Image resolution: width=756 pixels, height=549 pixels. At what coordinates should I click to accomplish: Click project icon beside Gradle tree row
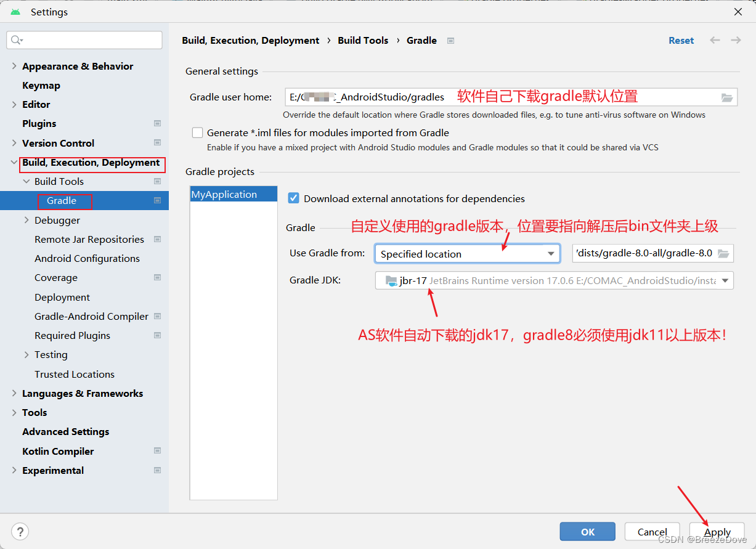(157, 201)
